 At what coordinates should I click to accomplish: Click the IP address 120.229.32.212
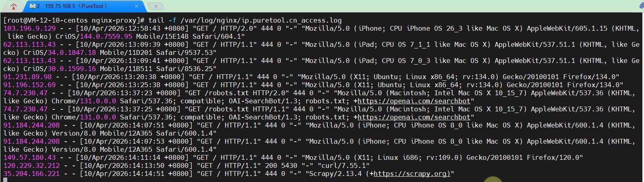point(31,165)
